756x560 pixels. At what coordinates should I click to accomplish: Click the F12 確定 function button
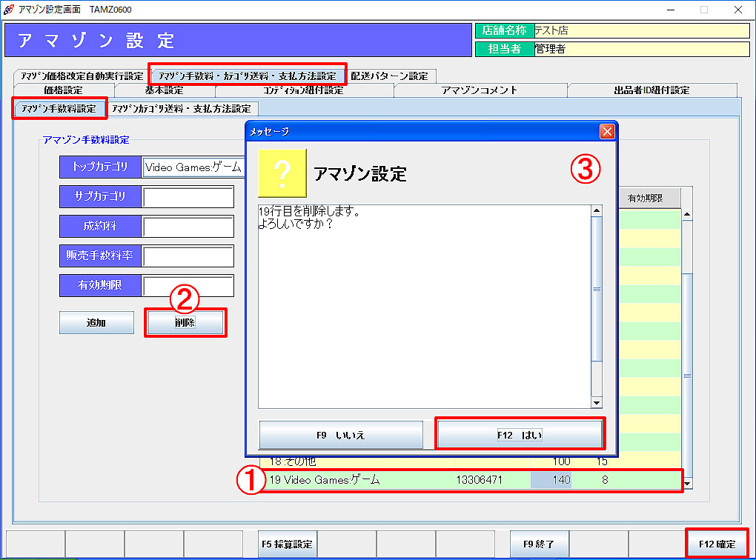tap(717, 544)
